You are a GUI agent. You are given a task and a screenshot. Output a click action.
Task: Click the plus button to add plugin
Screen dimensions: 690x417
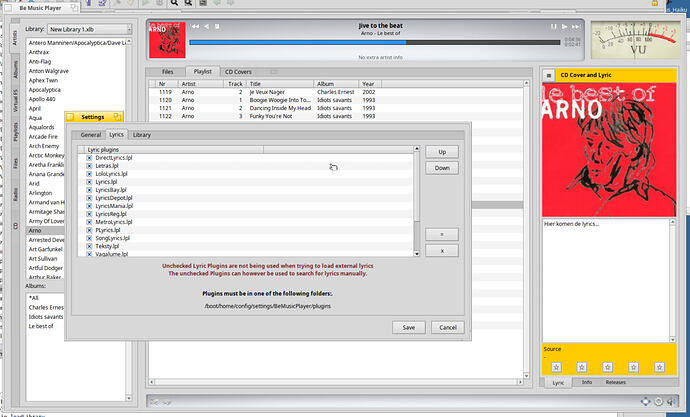click(442, 234)
